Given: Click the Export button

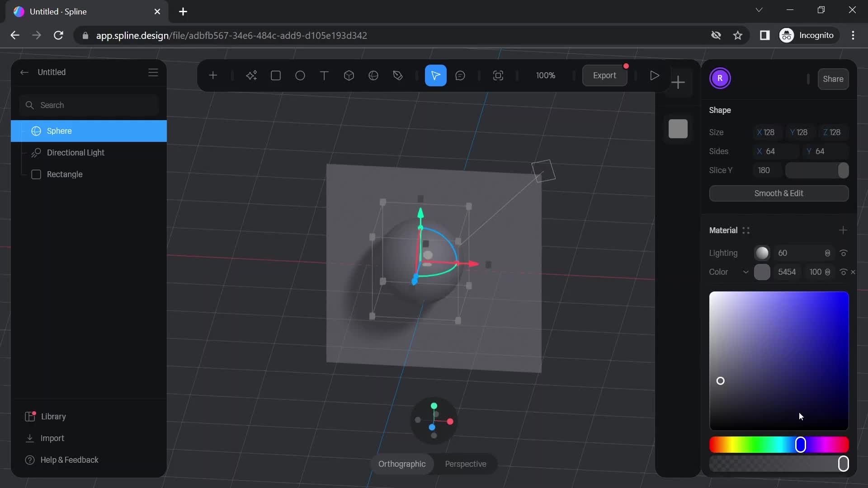Looking at the screenshot, I should (604, 75).
